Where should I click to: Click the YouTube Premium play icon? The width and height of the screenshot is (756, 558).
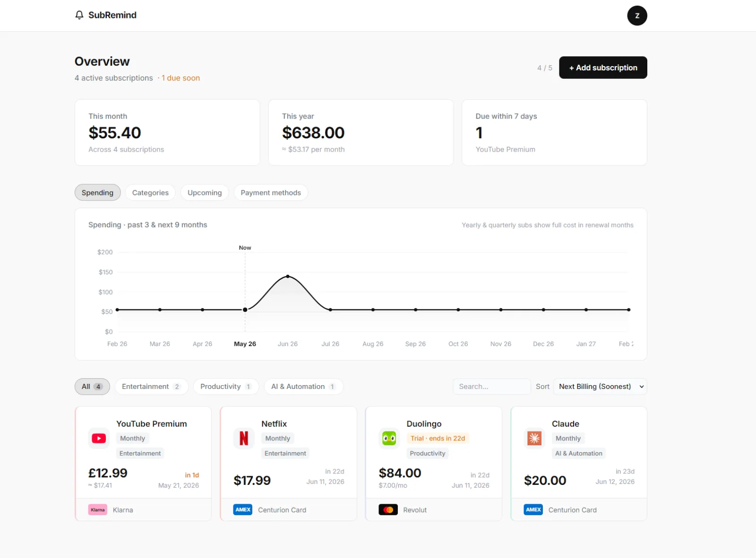(x=99, y=439)
